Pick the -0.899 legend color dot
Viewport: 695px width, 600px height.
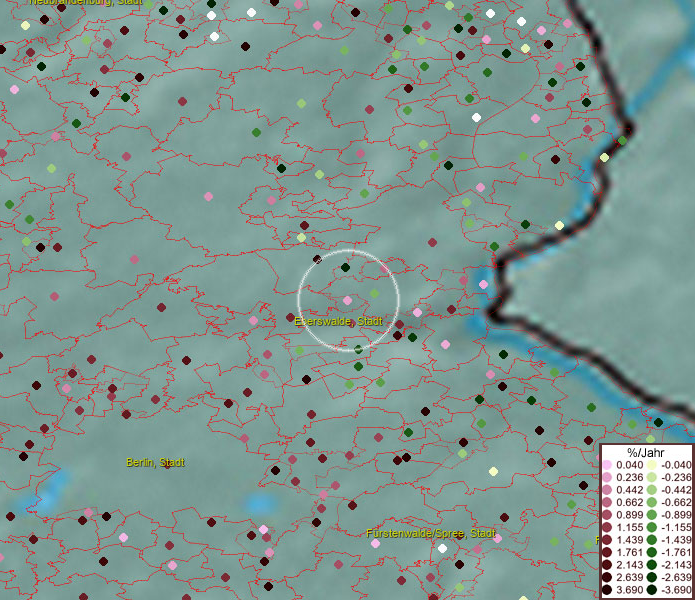click(x=652, y=515)
